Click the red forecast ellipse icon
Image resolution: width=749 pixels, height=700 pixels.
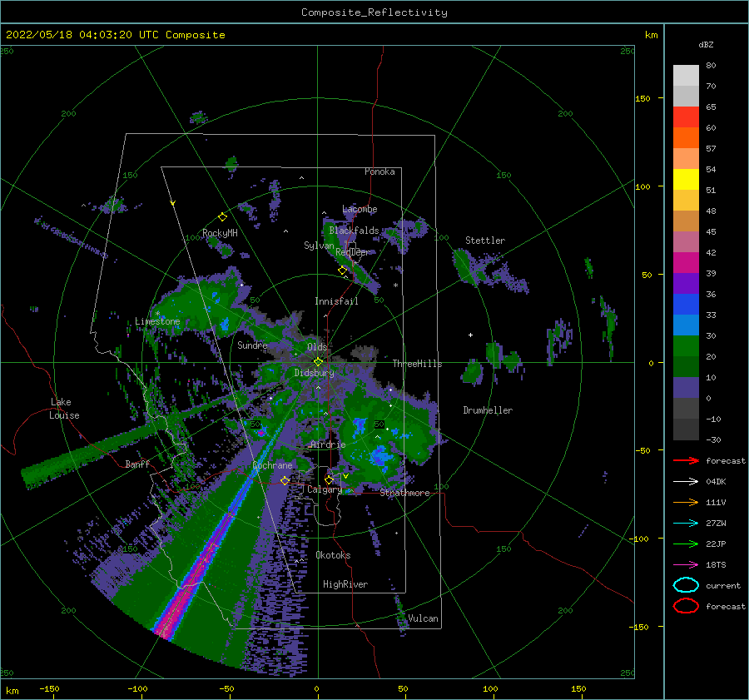click(x=686, y=606)
